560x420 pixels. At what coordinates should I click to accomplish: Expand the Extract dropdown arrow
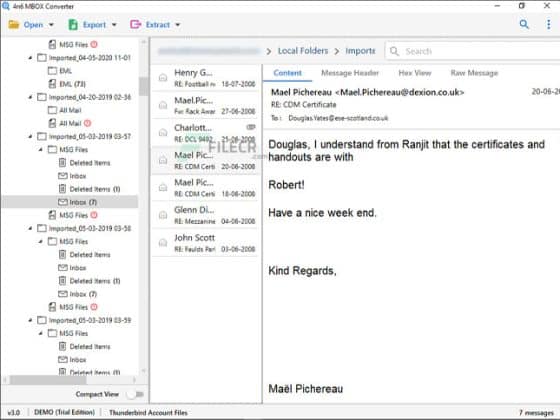click(x=178, y=25)
